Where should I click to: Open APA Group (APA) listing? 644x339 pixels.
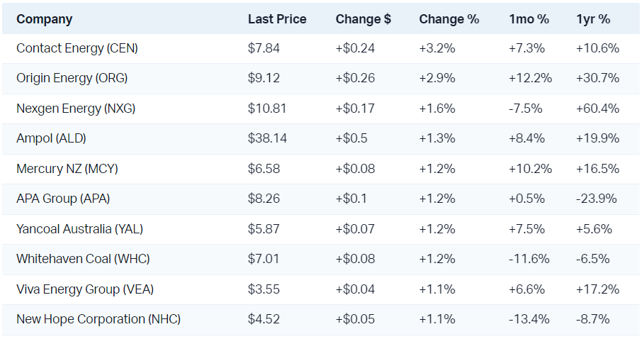(x=63, y=199)
